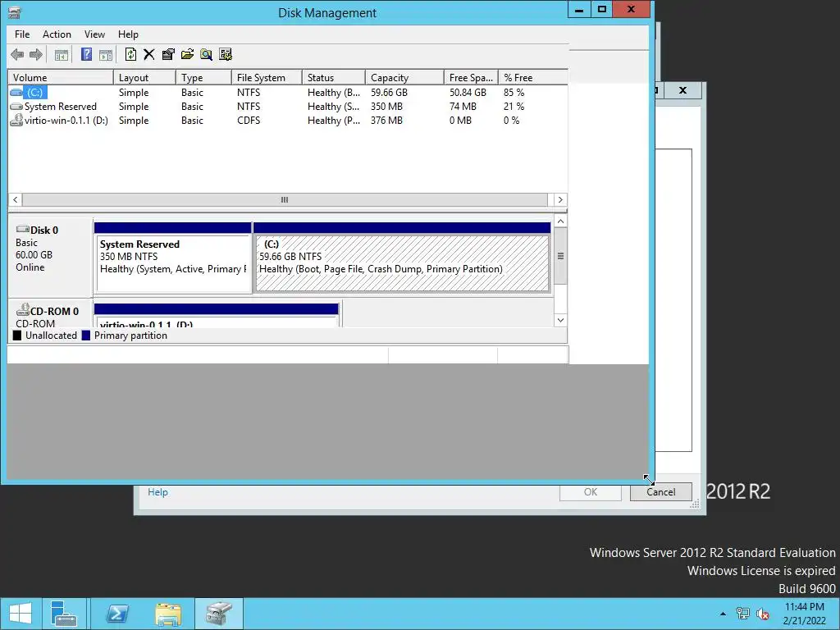Open File Explorer from the taskbar
Screen dimensions: 840x630
[168, 614]
